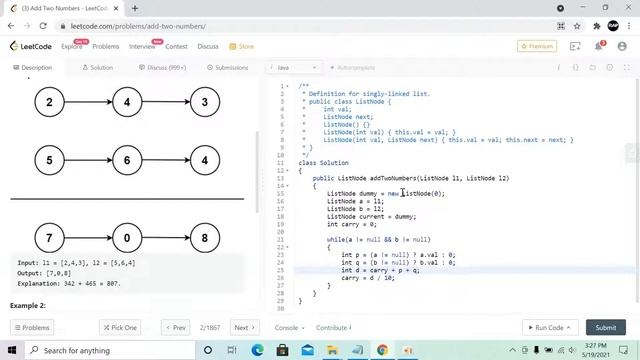Click code line 'int d = carry + p + q;'
The height and width of the screenshot is (360, 640).
click(x=380, y=270)
